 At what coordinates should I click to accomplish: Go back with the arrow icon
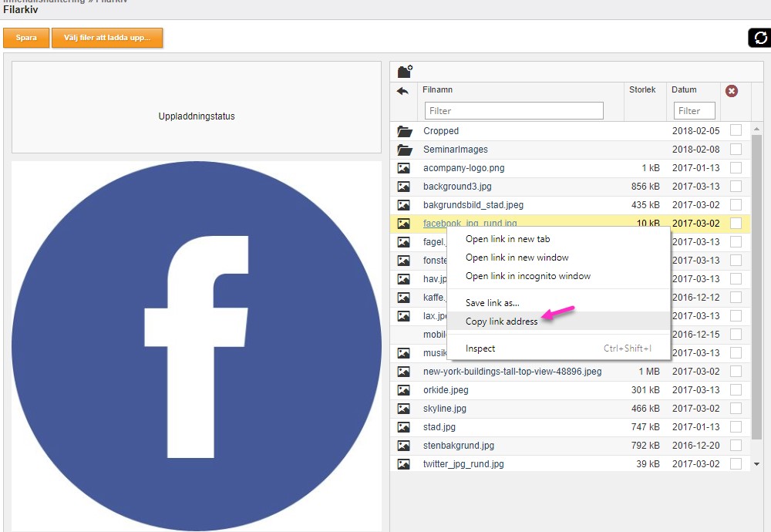pyautogui.click(x=402, y=91)
